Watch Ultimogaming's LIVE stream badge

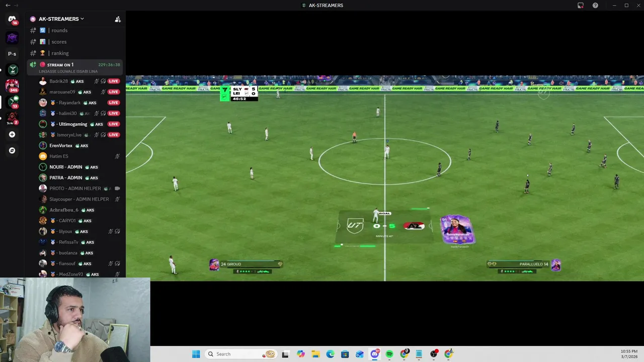(x=114, y=124)
